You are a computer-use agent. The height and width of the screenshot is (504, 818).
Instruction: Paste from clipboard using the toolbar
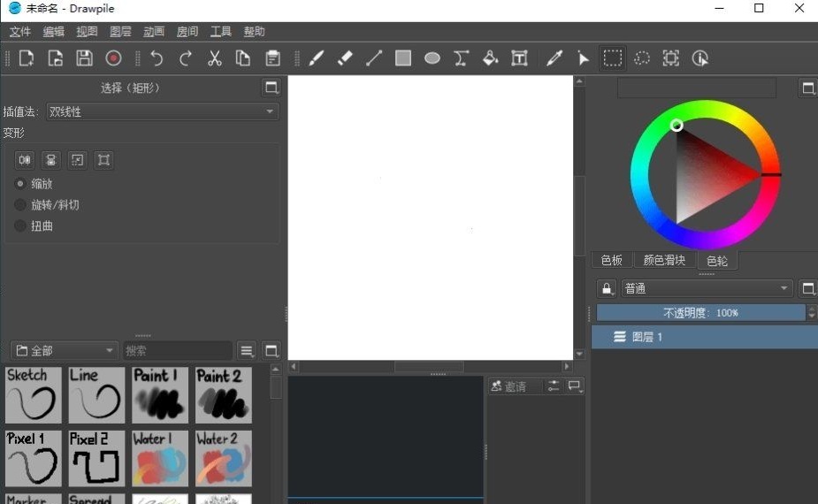[272, 57]
